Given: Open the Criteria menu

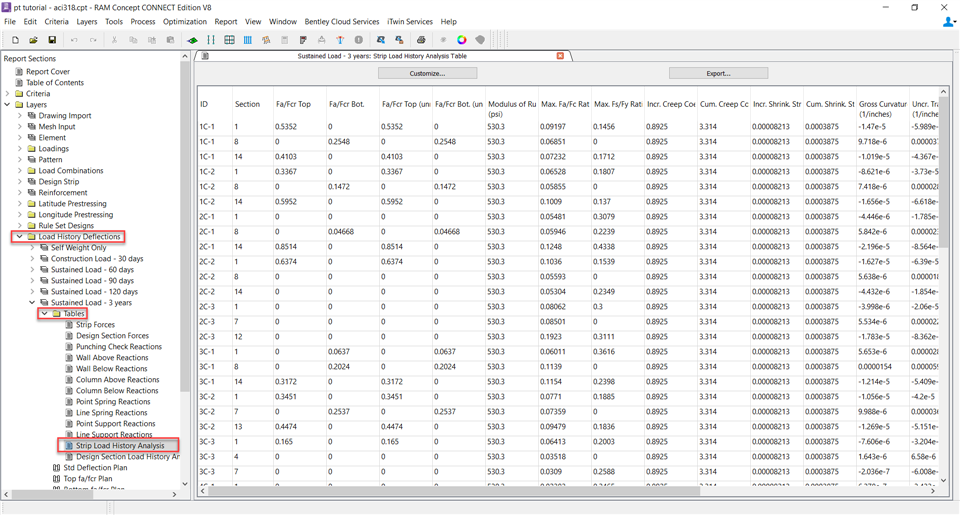Looking at the screenshot, I should [x=56, y=21].
